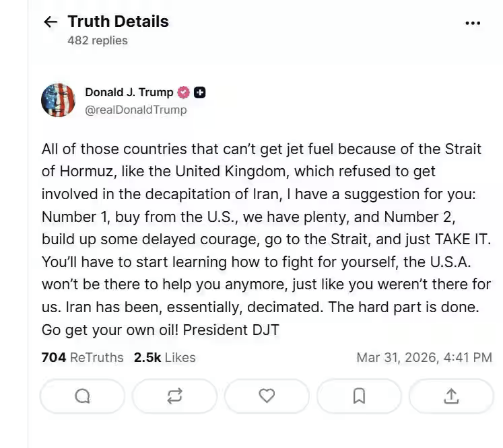Viewport: 503px width, 448px height.
Task: View the 704 ReTruths list
Action: (82, 357)
